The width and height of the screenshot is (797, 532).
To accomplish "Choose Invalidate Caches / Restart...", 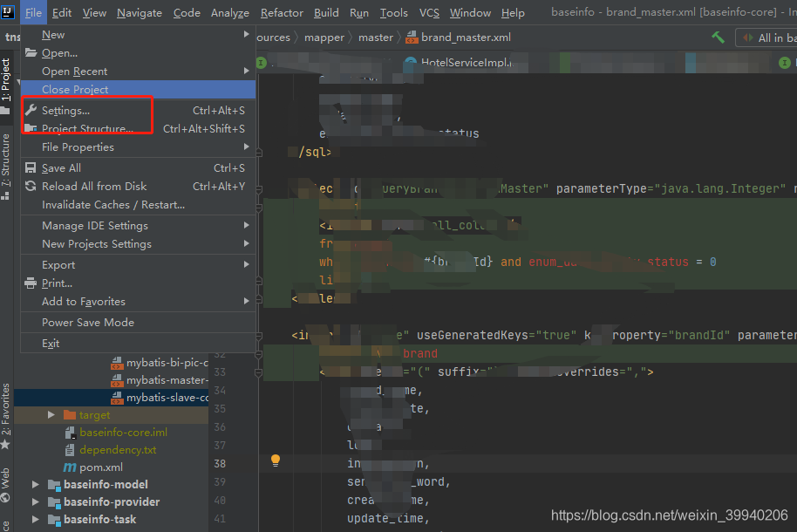I will (138, 204).
